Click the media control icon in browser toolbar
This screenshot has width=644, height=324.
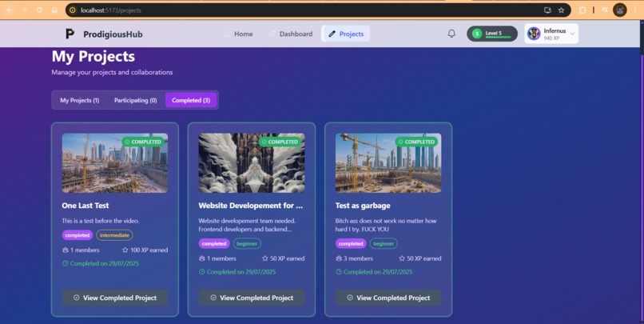coord(605,10)
